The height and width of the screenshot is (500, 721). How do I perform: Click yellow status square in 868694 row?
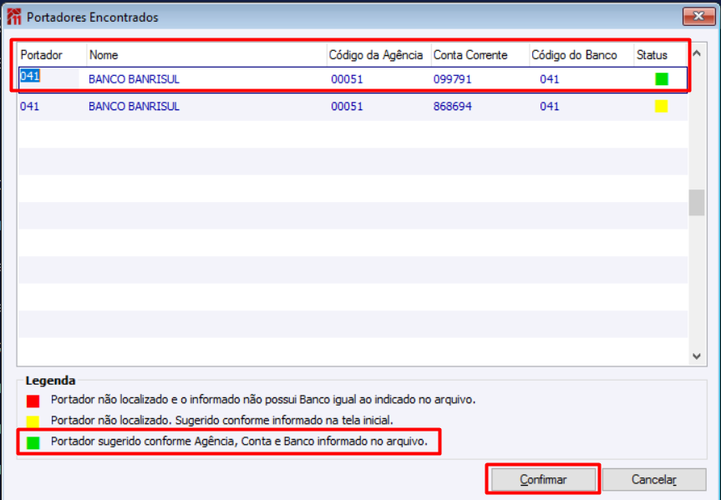(661, 106)
